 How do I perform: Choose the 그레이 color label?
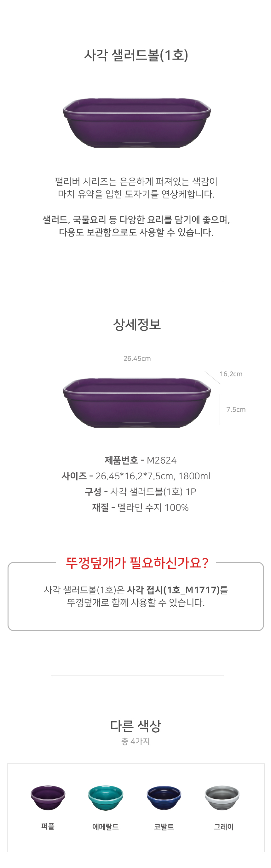click(224, 826)
